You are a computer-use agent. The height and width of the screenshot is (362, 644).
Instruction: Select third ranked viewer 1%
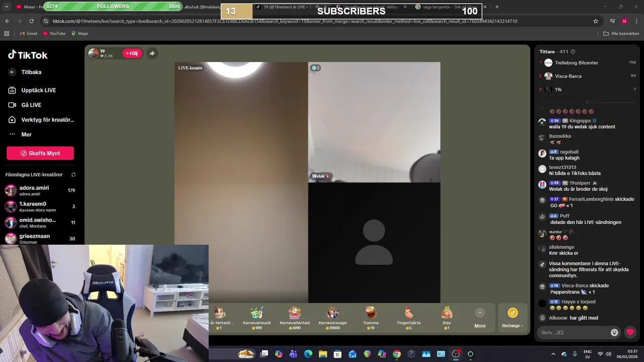click(x=588, y=89)
